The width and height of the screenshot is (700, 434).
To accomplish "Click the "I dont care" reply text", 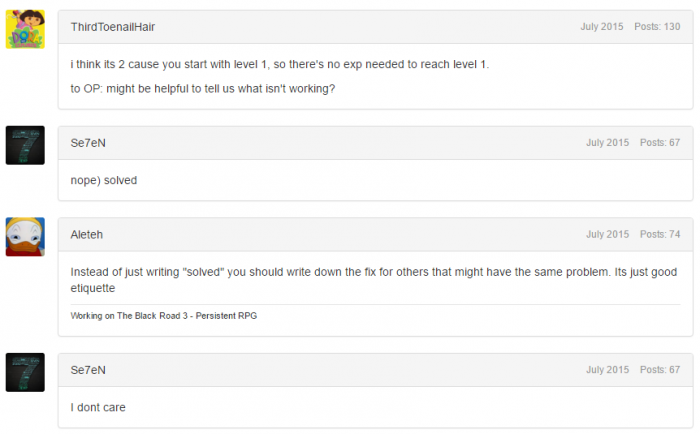I will point(98,407).
